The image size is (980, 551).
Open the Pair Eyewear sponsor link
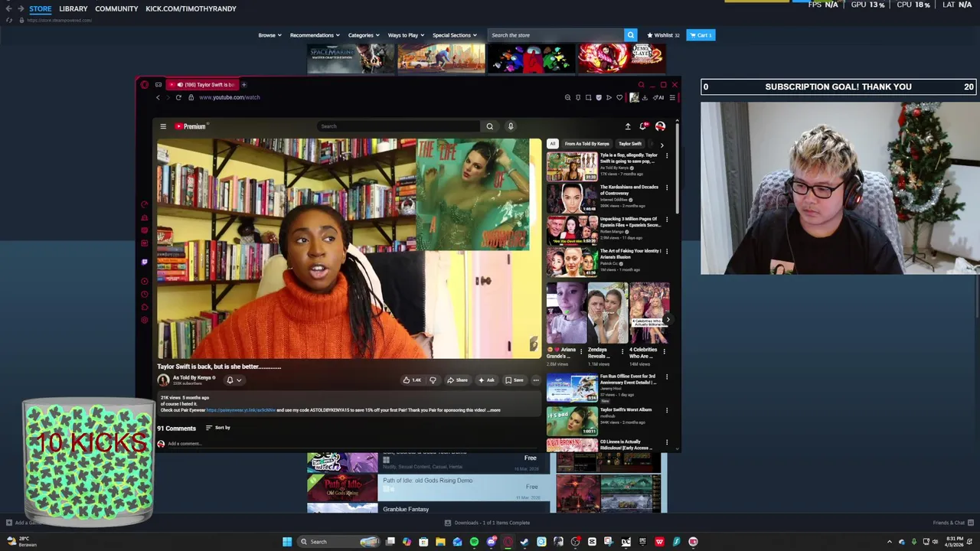[x=240, y=410]
